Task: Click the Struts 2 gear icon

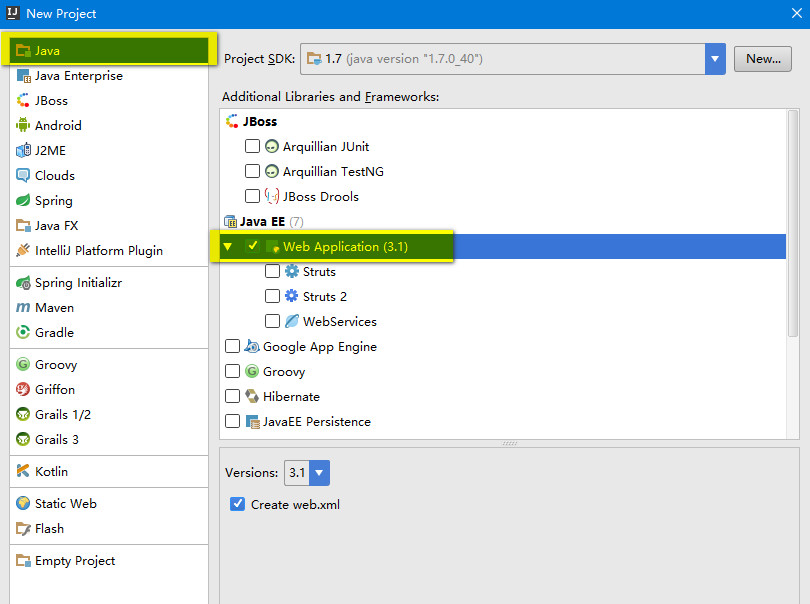Action: (x=292, y=296)
